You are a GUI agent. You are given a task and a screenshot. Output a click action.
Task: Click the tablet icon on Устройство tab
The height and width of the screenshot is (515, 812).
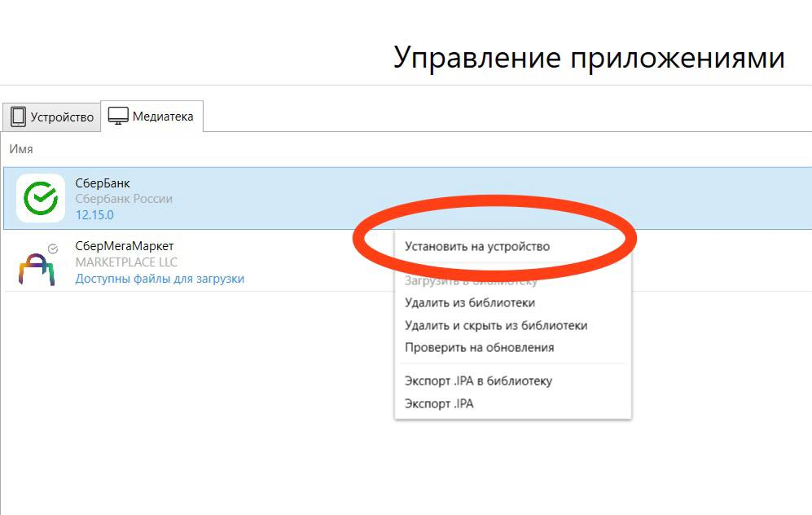18,117
